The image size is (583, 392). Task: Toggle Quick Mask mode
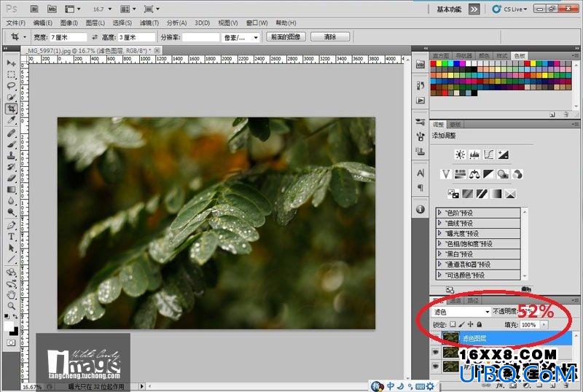coord(11,343)
